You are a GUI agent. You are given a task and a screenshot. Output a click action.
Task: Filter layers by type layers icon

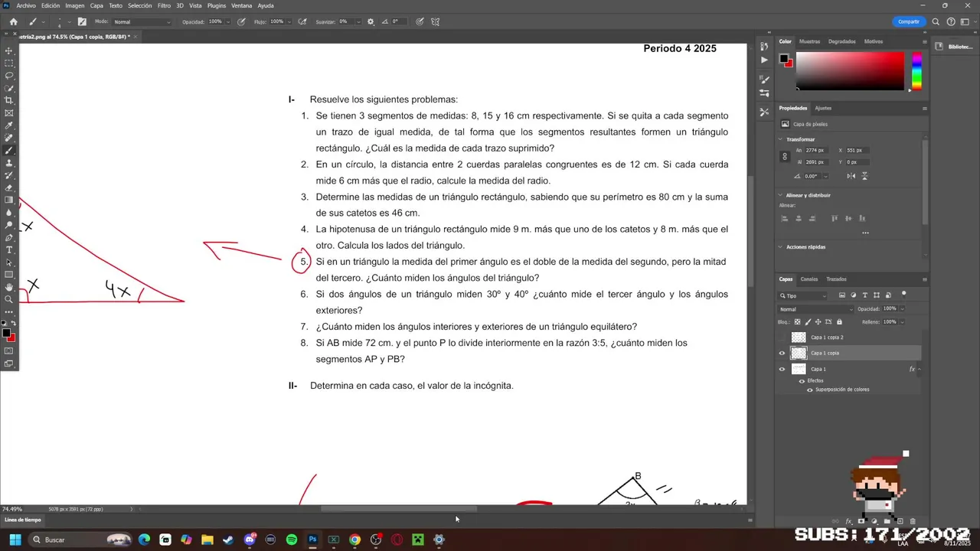[864, 295]
